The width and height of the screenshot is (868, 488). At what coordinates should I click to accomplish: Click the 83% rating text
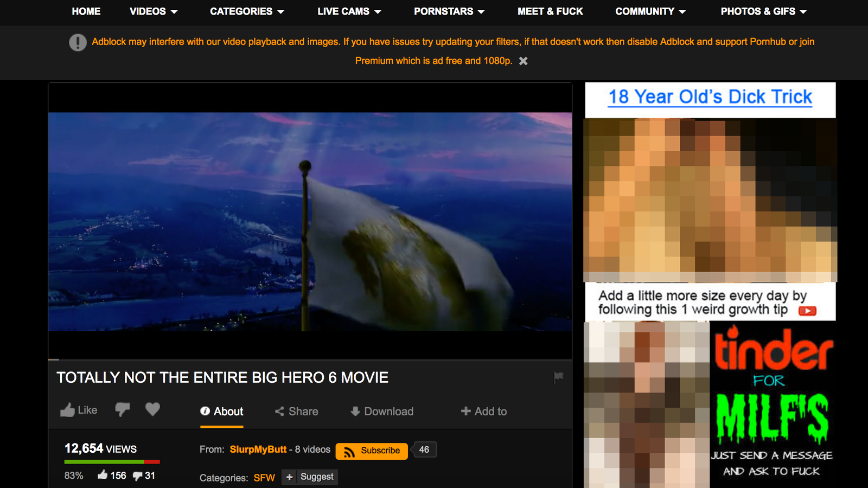pos(74,476)
